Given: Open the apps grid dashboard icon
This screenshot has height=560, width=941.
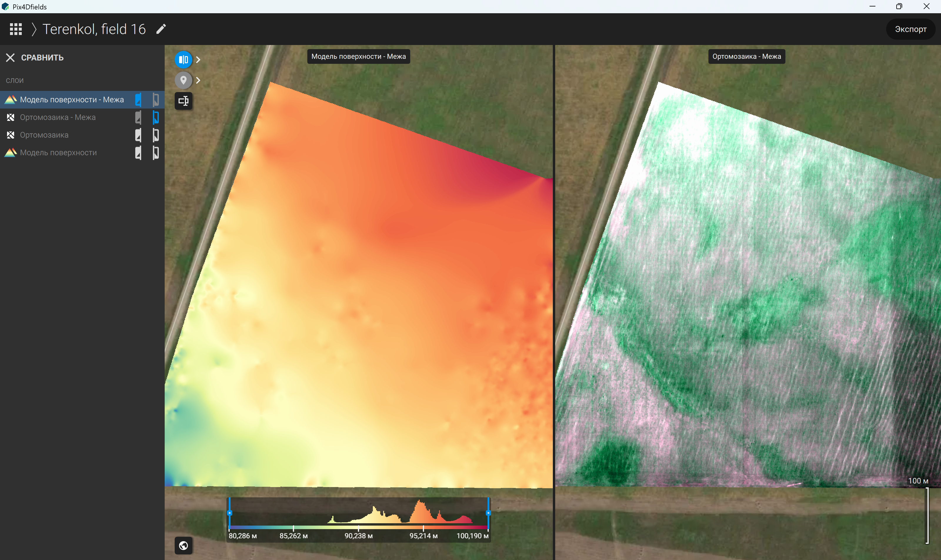Looking at the screenshot, I should (16, 29).
